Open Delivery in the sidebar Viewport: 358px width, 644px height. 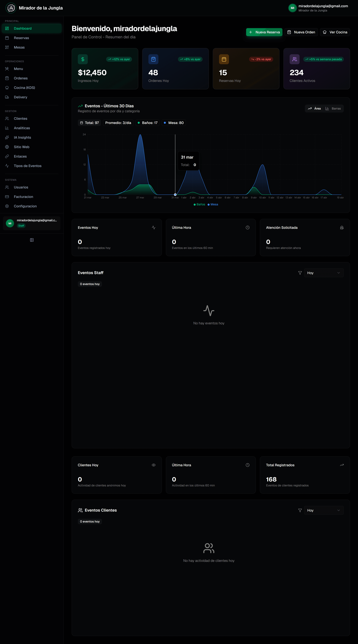click(32, 97)
